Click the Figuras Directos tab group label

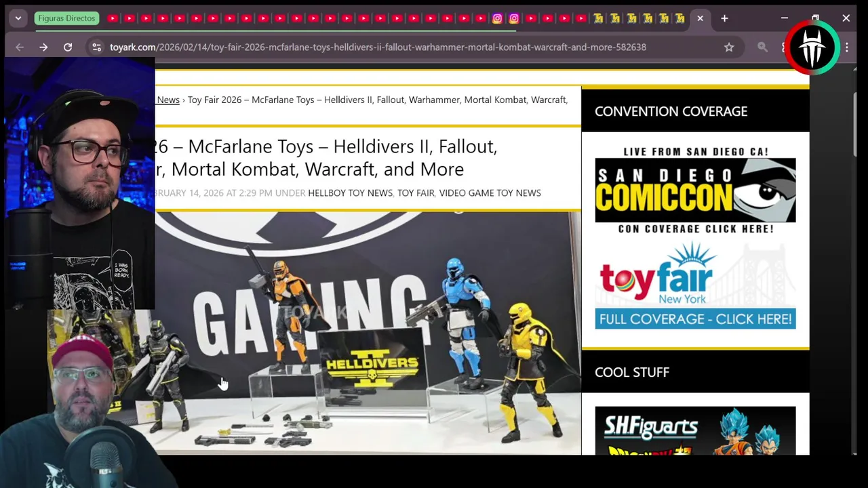tap(66, 18)
